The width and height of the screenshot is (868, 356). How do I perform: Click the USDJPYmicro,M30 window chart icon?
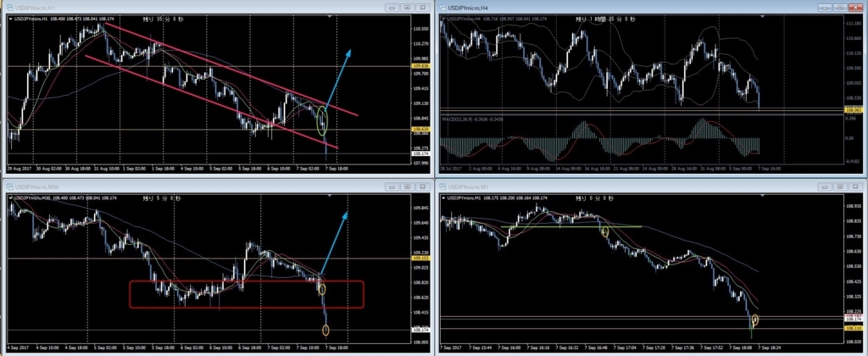click(9, 186)
